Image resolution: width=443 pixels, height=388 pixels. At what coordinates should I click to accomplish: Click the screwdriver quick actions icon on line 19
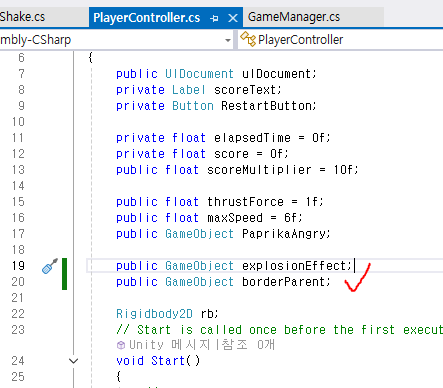pos(50,266)
